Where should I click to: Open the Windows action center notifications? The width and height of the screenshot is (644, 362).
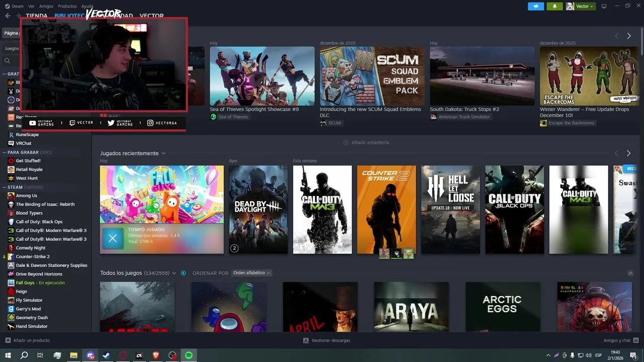(x=633, y=355)
